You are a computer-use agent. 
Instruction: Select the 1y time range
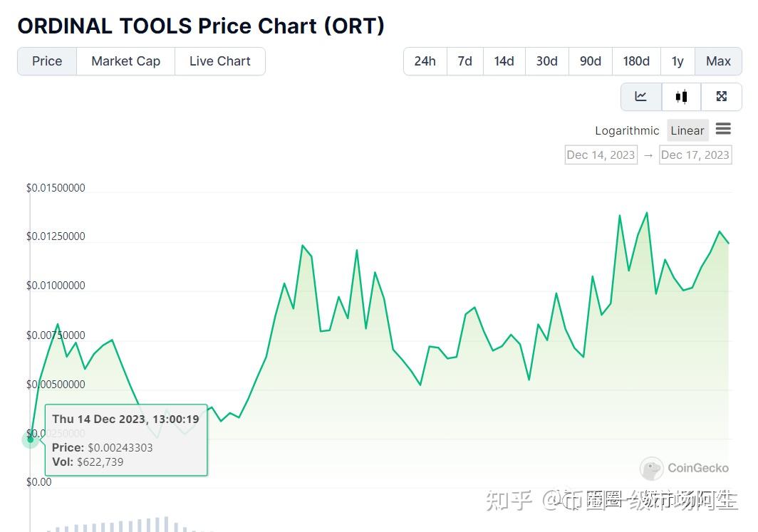(677, 61)
